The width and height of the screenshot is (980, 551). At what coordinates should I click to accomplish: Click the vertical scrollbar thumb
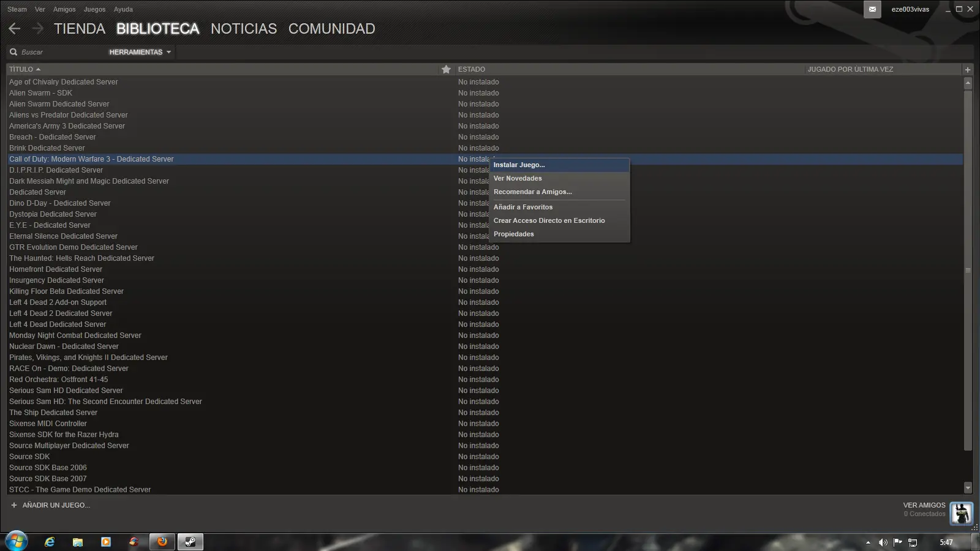(968, 270)
